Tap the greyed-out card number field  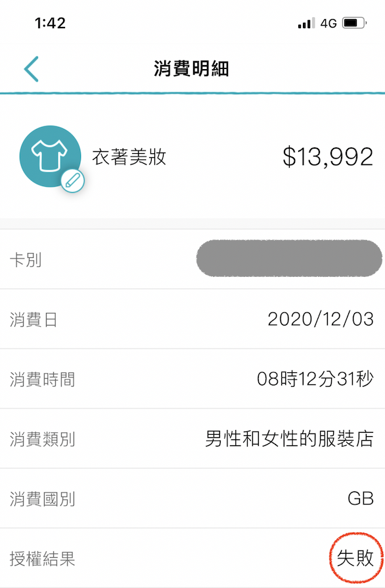(289, 258)
